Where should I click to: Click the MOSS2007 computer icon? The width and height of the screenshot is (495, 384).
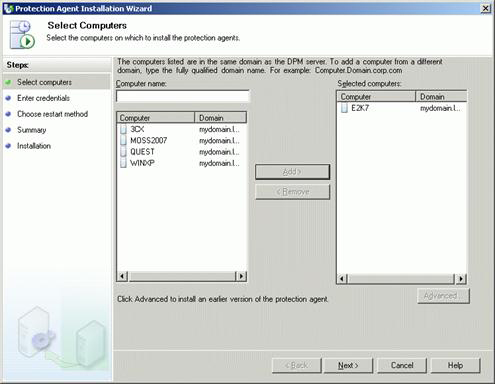[123, 140]
